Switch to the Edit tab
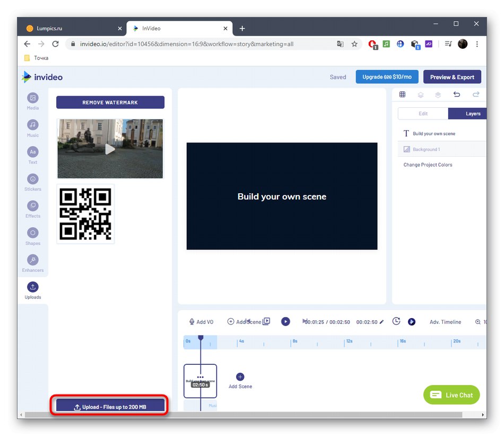 pyautogui.click(x=423, y=114)
